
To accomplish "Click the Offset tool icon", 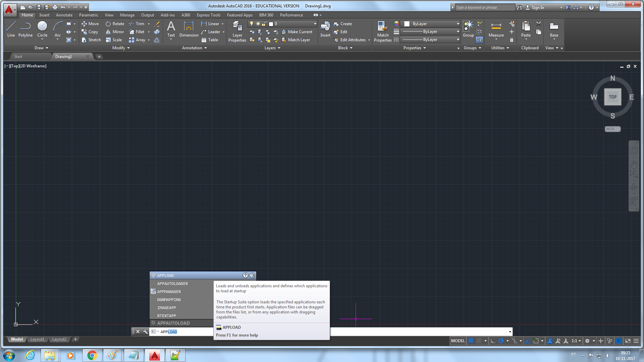I will (157, 40).
